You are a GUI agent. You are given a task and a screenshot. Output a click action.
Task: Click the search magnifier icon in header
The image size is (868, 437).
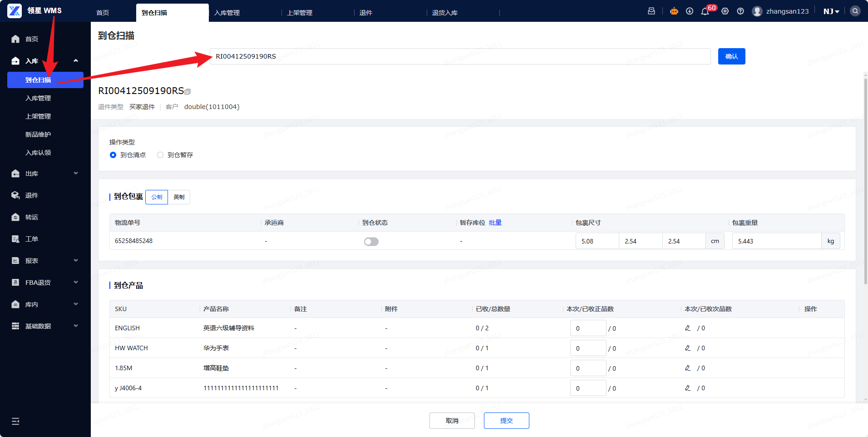point(855,11)
